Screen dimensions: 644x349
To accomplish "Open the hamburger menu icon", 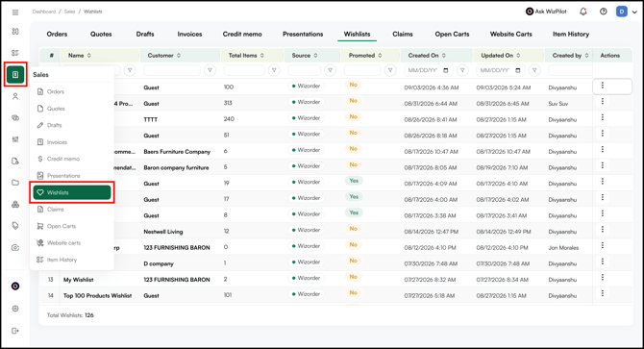I will [x=15, y=12].
